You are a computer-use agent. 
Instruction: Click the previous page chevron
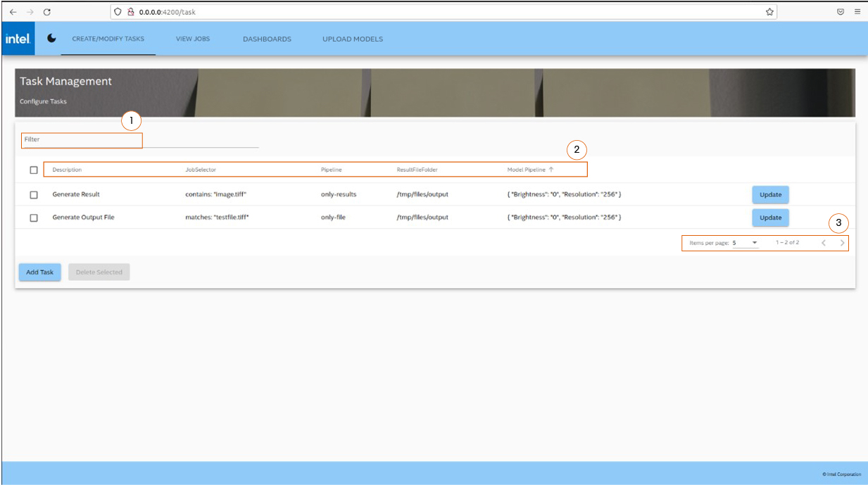(x=824, y=242)
